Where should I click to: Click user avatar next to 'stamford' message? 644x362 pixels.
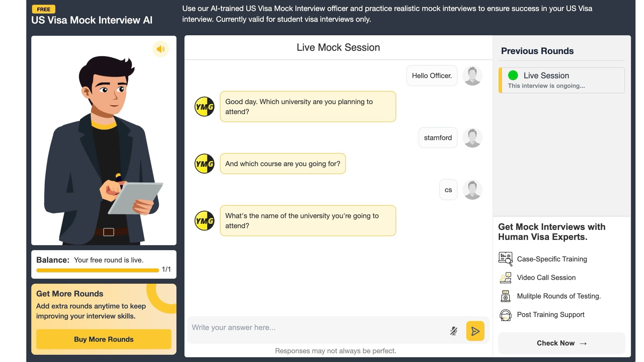tap(472, 138)
